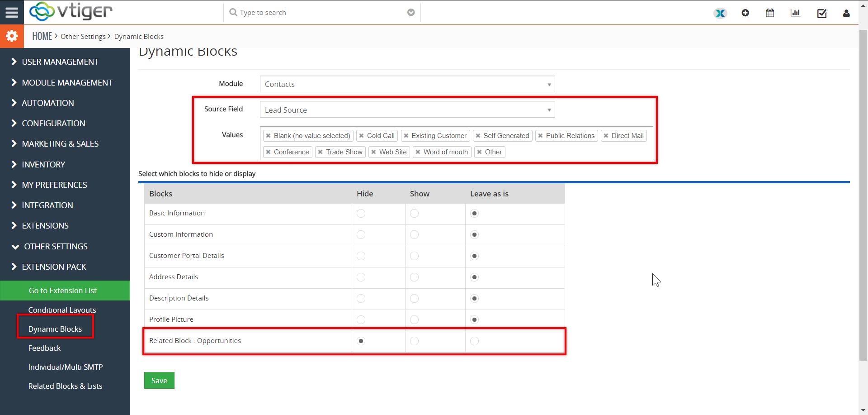Image resolution: width=868 pixels, height=415 pixels.
Task: Click inside the Values multi-select box
Action: click(x=457, y=143)
